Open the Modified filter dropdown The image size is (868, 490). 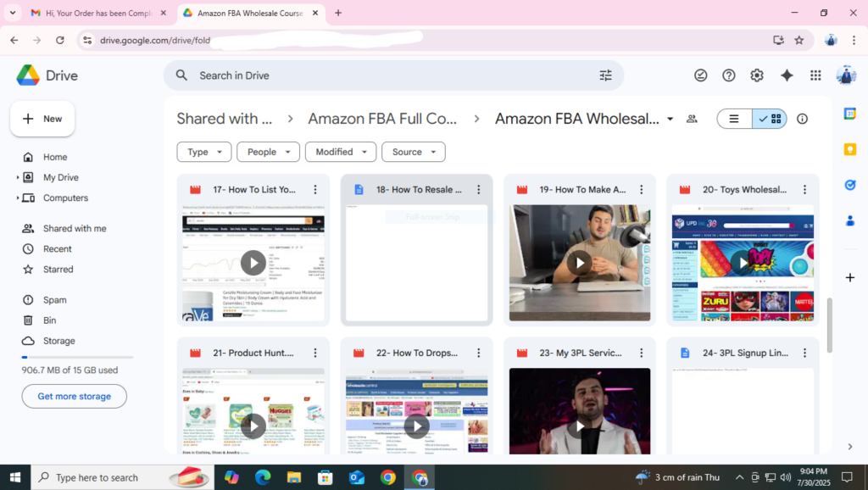click(x=341, y=152)
